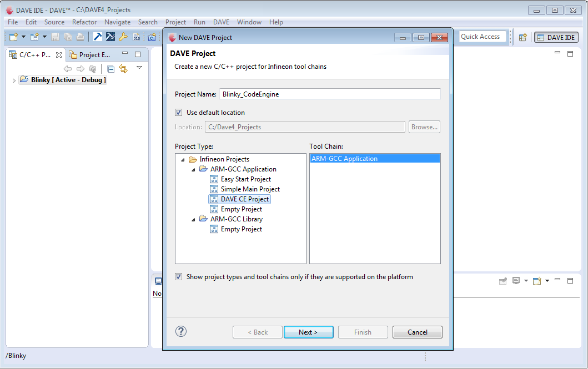Open the File menu
The image size is (588, 369).
click(x=13, y=22)
